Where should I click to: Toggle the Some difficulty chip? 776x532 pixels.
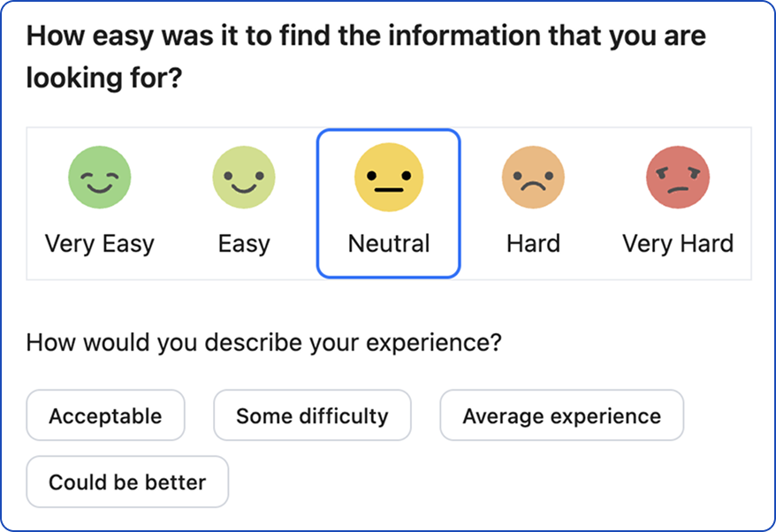(x=312, y=415)
